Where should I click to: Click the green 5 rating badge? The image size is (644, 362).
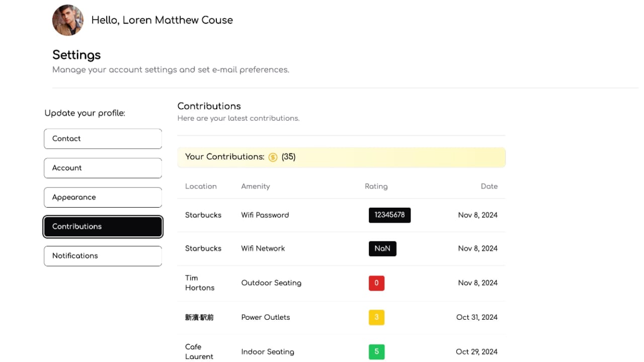[376, 351]
